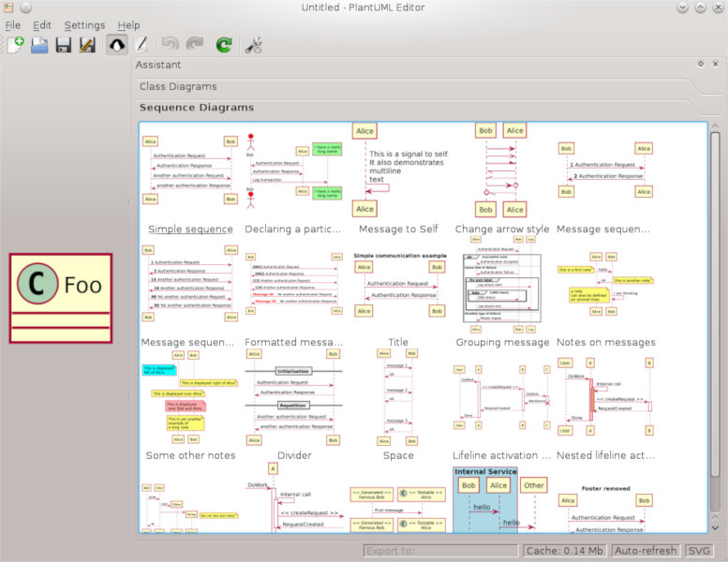Open the Settings menu

pyautogui.click(x=84, y=25)
